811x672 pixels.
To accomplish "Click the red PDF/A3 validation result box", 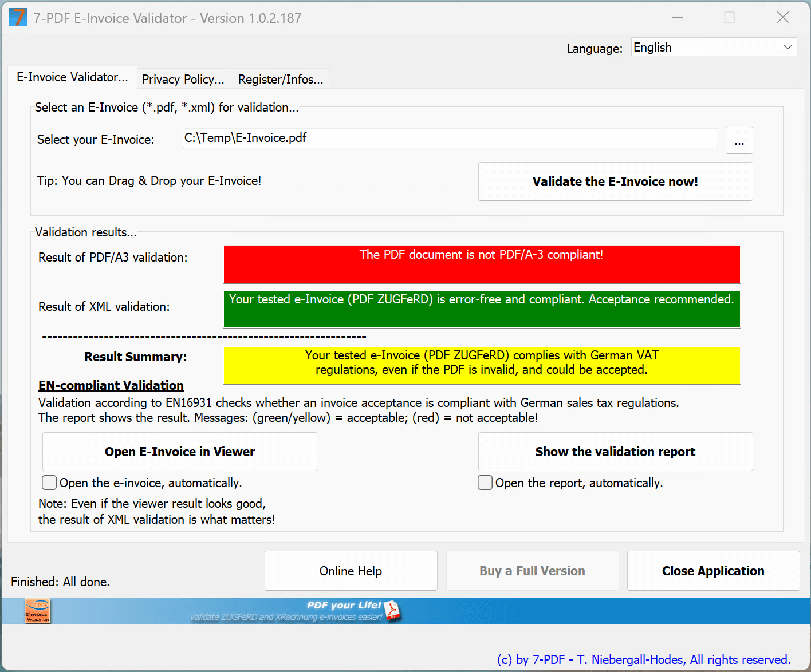I will pos(482,264).
